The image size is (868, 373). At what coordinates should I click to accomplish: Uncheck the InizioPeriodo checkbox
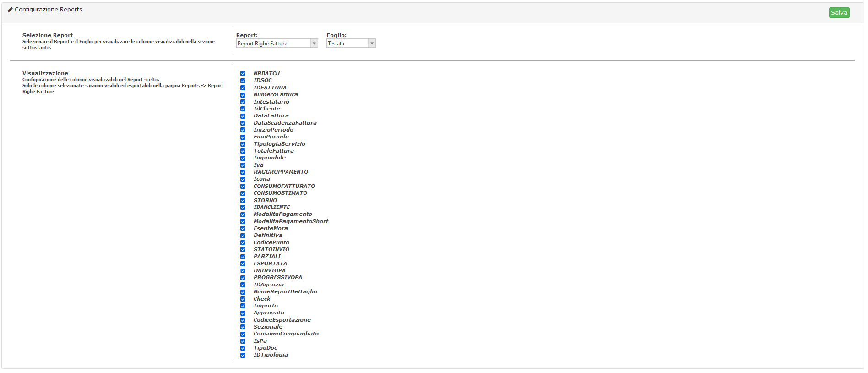tap(243, 130)
